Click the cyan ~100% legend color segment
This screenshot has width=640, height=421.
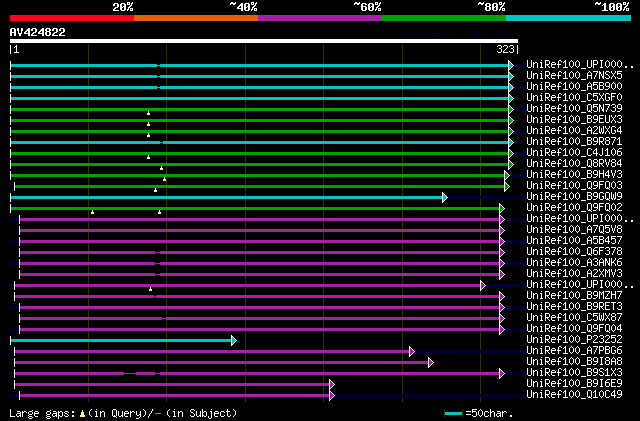pyautogui.click(x=569, y=18)
